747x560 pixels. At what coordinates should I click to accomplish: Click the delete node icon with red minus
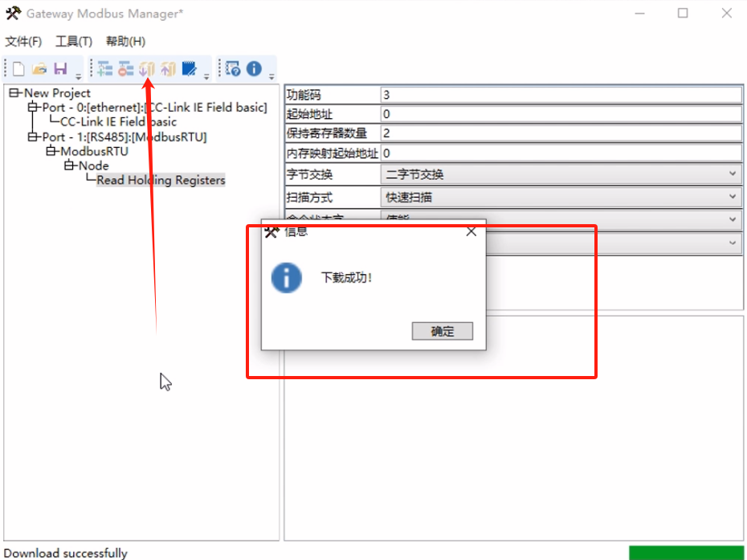(125, 68)
